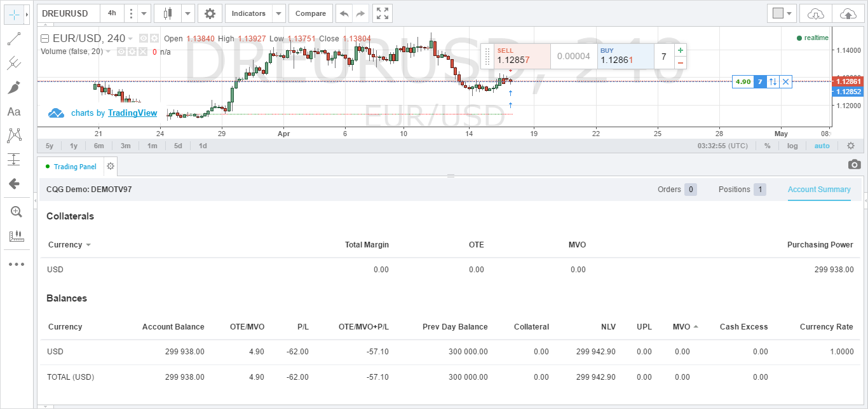This screenshot has width=868, height=409.
Task: Open format settings gear for EUR/USD series
Action: (154, 38)
